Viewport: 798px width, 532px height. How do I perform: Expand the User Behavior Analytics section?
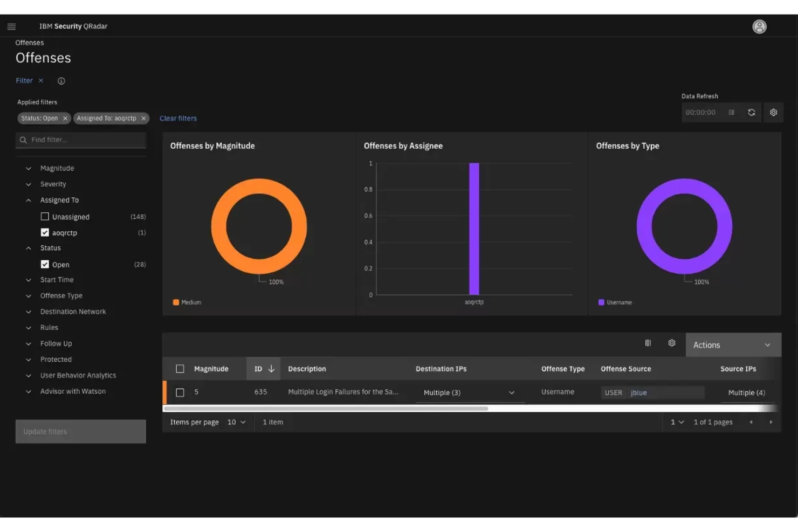[x=28, y=375]
